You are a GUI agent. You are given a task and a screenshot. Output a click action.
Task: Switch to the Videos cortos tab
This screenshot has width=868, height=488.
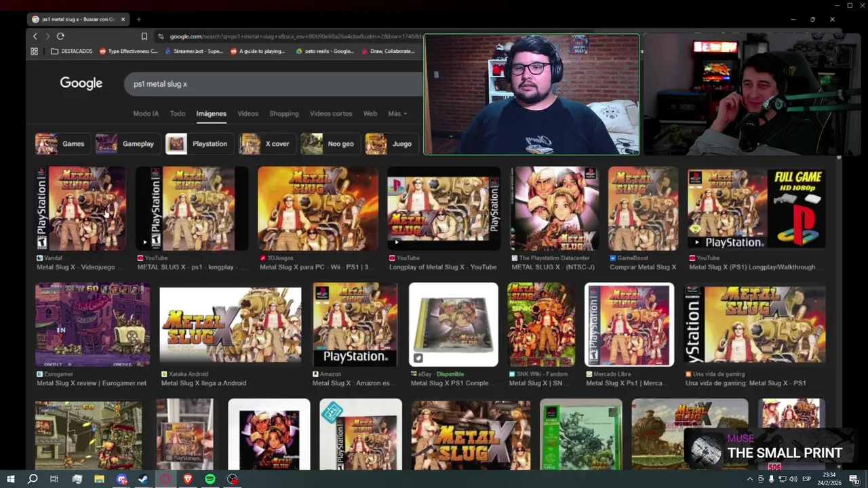[x=331, y=114]
